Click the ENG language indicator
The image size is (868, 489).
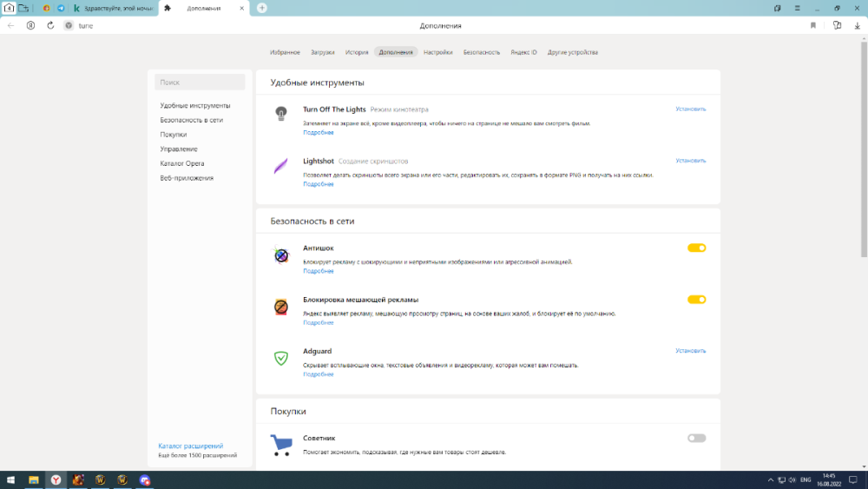tap(806, 480)
